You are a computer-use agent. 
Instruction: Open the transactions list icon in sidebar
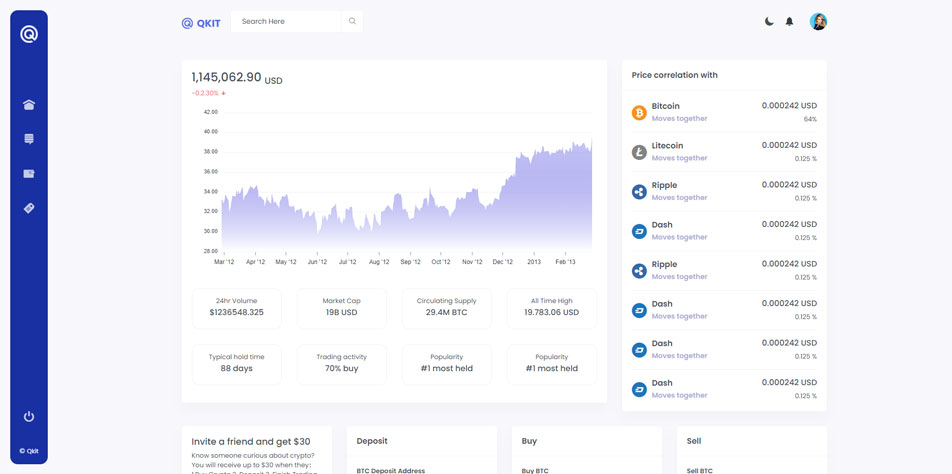[x=29, y=139]
